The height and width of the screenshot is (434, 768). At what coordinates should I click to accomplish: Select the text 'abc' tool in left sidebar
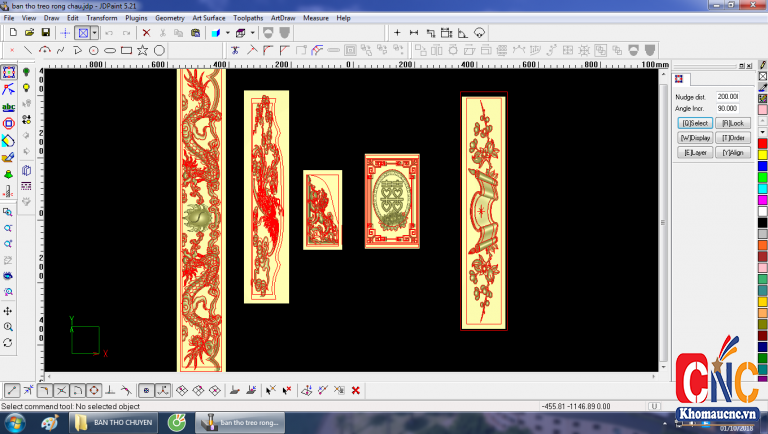coord(9,107)
